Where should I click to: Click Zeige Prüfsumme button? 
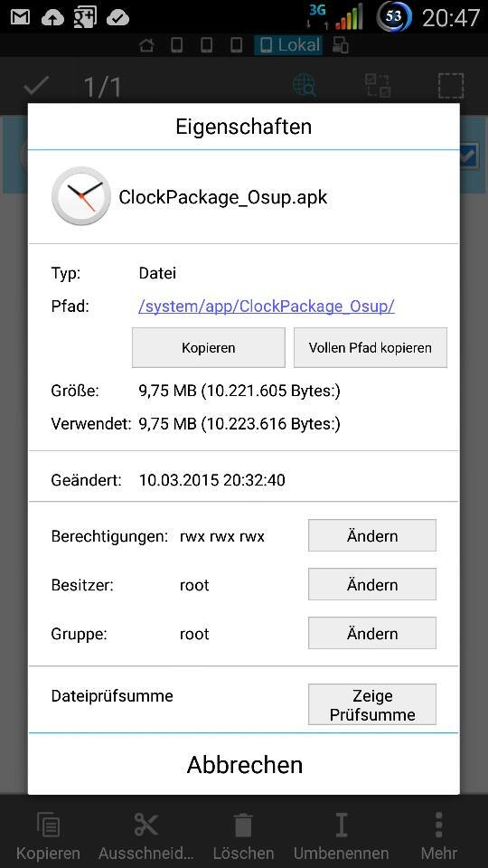point(371,704)
